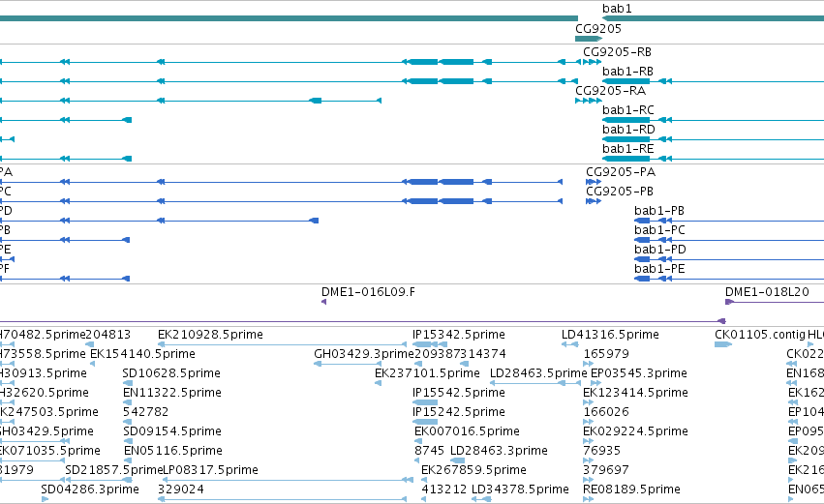Select the bab1 gene label

(x=617, y=9)
